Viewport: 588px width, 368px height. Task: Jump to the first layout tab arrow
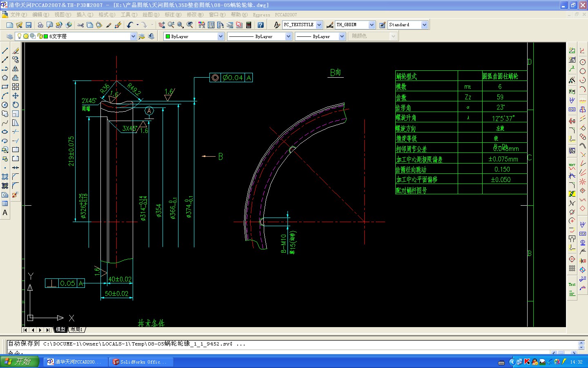pos(25,330)
